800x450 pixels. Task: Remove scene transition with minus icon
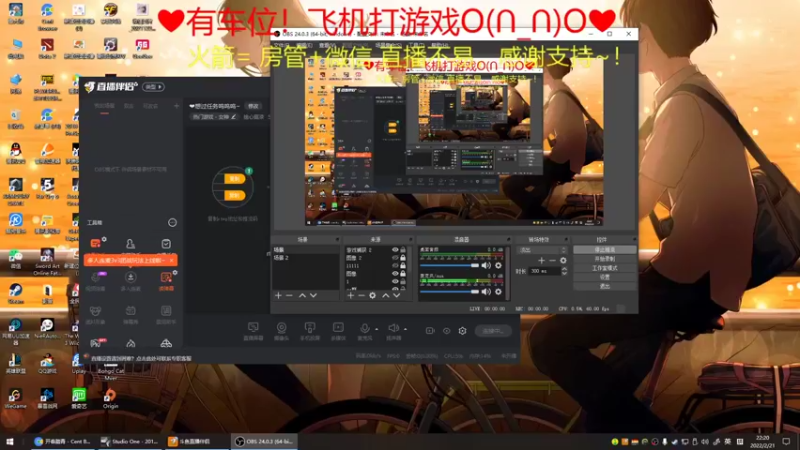click(552, 261)
